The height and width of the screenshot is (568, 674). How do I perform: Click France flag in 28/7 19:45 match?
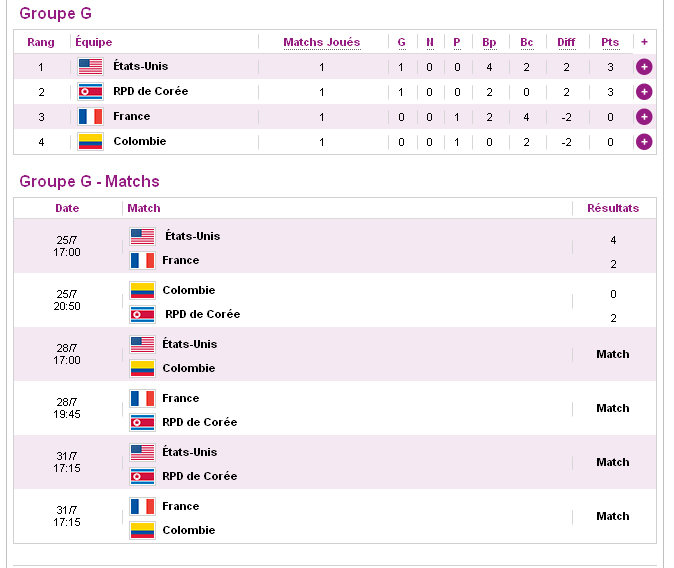point(142,399)
